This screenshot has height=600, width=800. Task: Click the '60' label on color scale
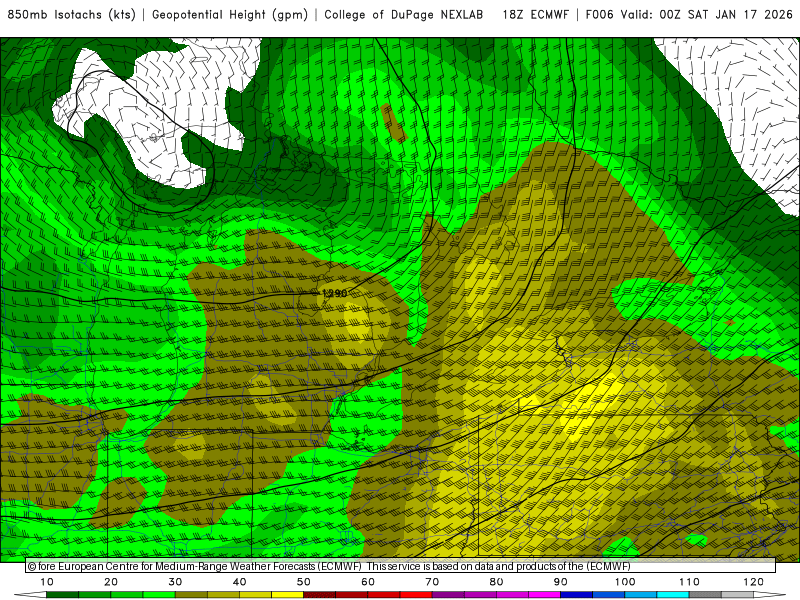coord(368,582)
